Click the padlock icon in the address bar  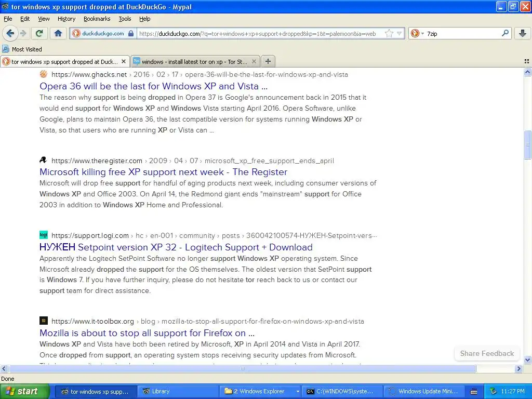pos(131,33)
